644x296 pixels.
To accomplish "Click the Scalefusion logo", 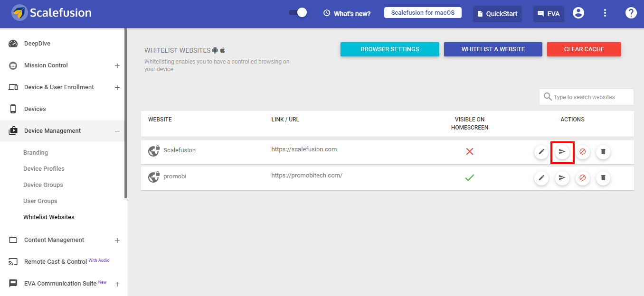I will tap(51, 13).
